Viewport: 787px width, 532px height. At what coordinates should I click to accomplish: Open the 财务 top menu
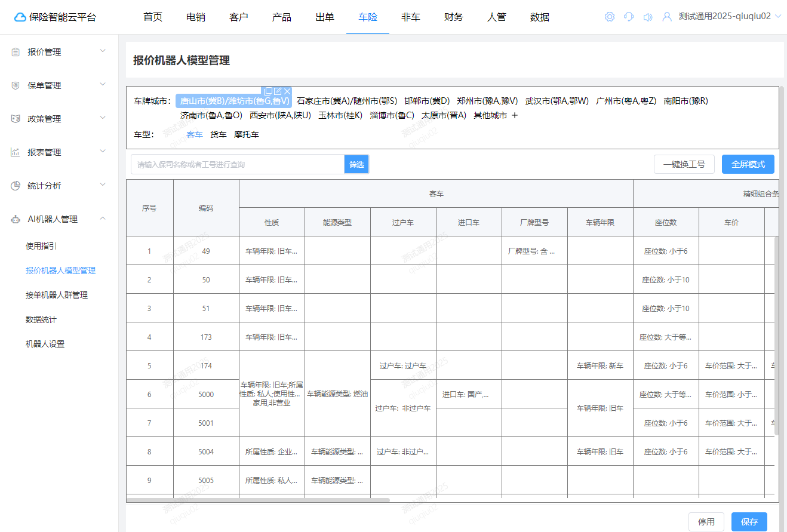click(x=454, y=17)
